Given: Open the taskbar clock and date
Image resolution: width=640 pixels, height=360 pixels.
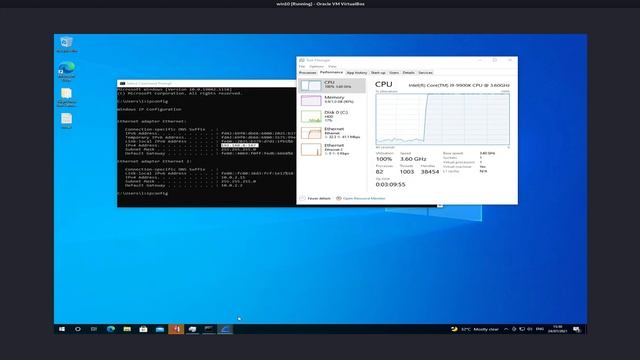Looking at the screenshot, I should click(x=558, y=329).
